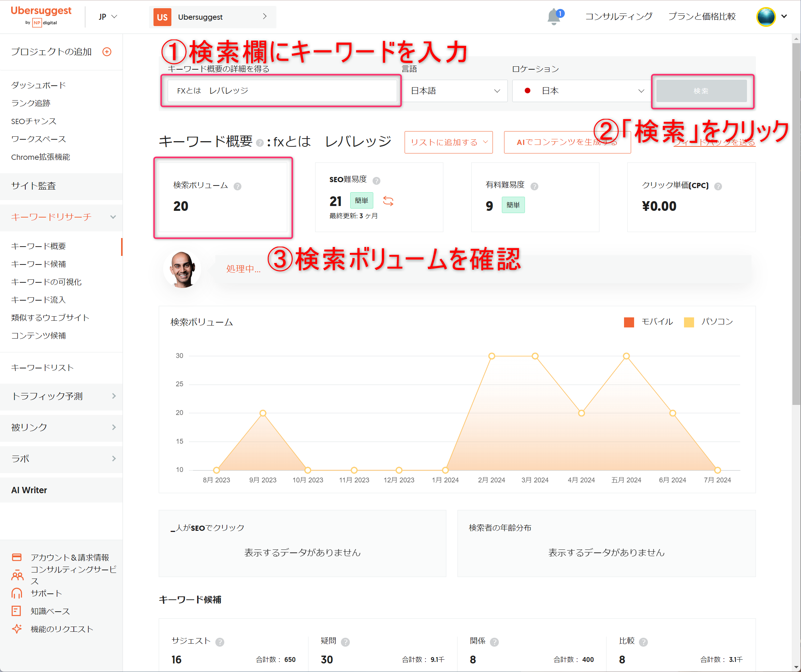Click help icon next to 関係
This screenshot has height=672, width=801.
coord(494,642)
